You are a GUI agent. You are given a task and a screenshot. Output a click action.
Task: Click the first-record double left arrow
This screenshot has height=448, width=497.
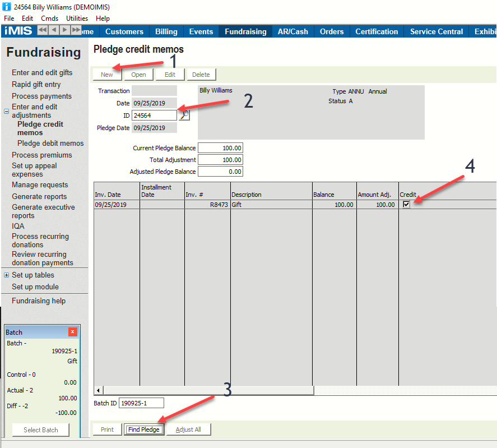(43, 30)
